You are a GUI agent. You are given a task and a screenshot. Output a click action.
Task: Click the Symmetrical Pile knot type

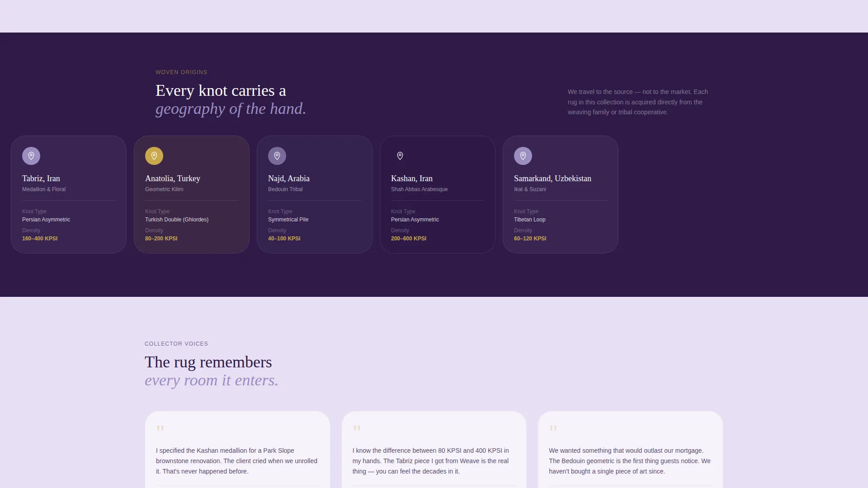288,220
